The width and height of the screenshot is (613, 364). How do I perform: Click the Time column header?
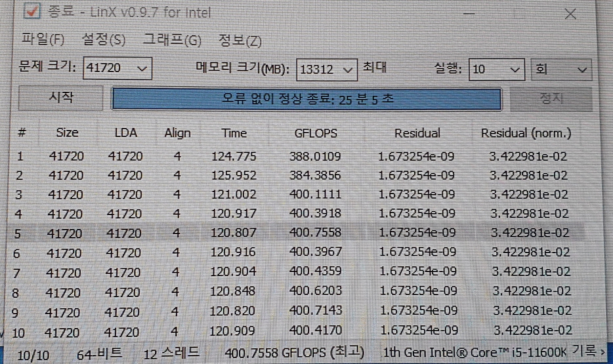click(x=234, y=133)
